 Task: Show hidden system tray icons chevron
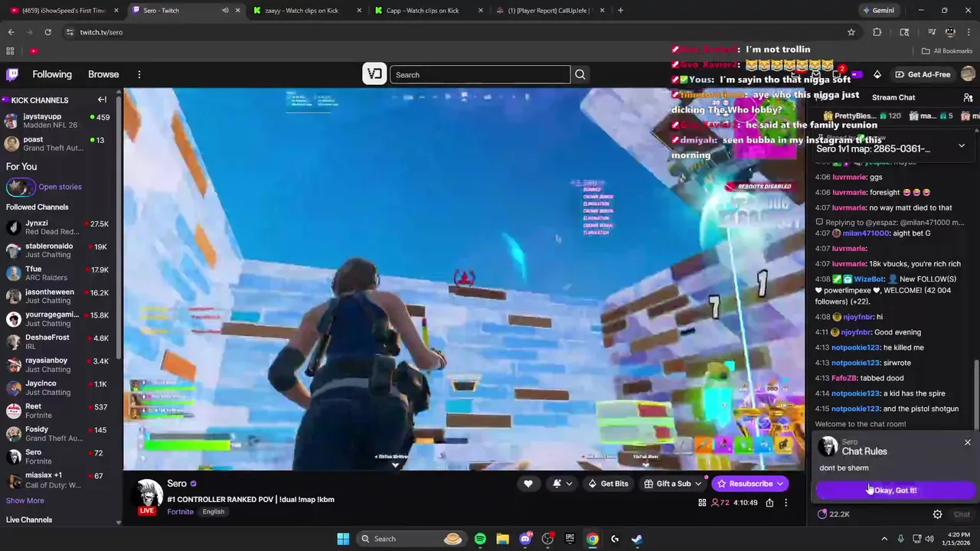[884, 539]
